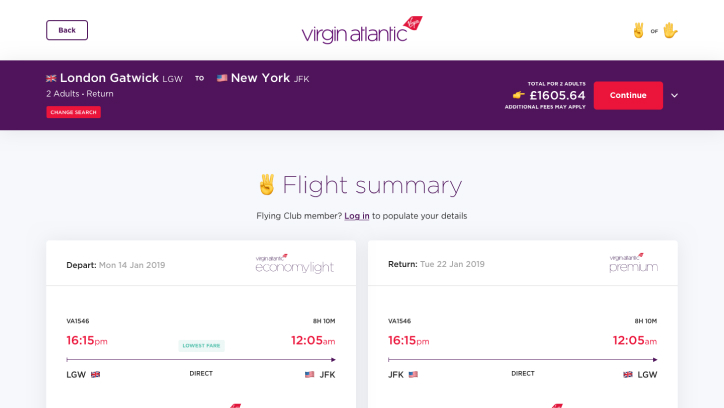This screenshot has width=724, height=408.
Task: Click the Return Tue 22 Jan 2019 header
Action: click(x=436, y=264)
